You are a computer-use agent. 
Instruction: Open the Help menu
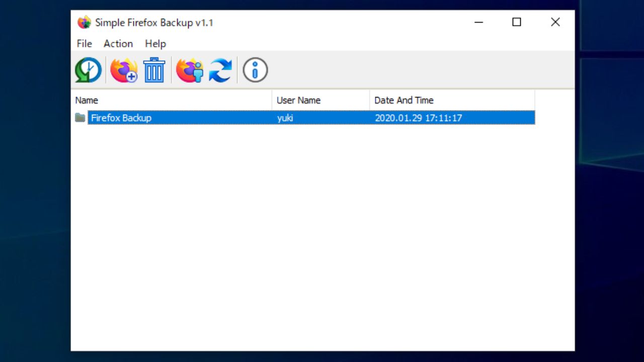[155, 44]
